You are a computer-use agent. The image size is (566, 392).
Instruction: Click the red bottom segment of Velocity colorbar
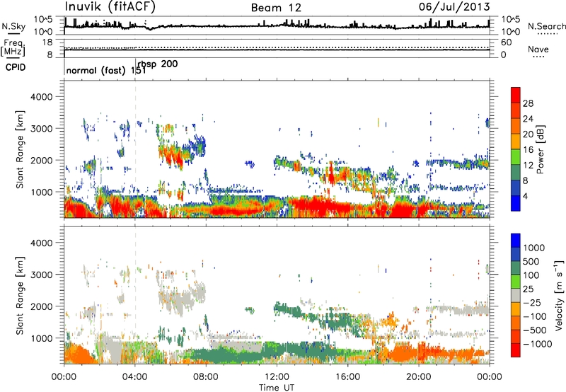tap(516, 350)
